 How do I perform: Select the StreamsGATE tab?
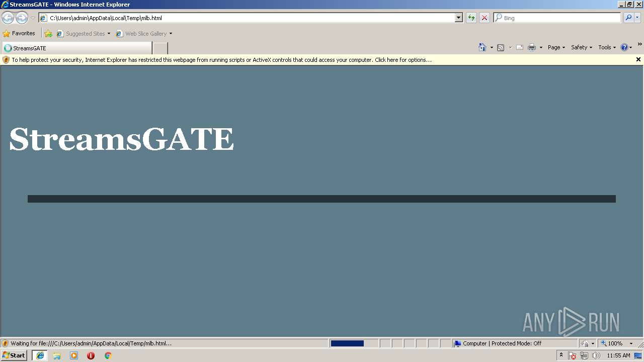click(76, 48)
